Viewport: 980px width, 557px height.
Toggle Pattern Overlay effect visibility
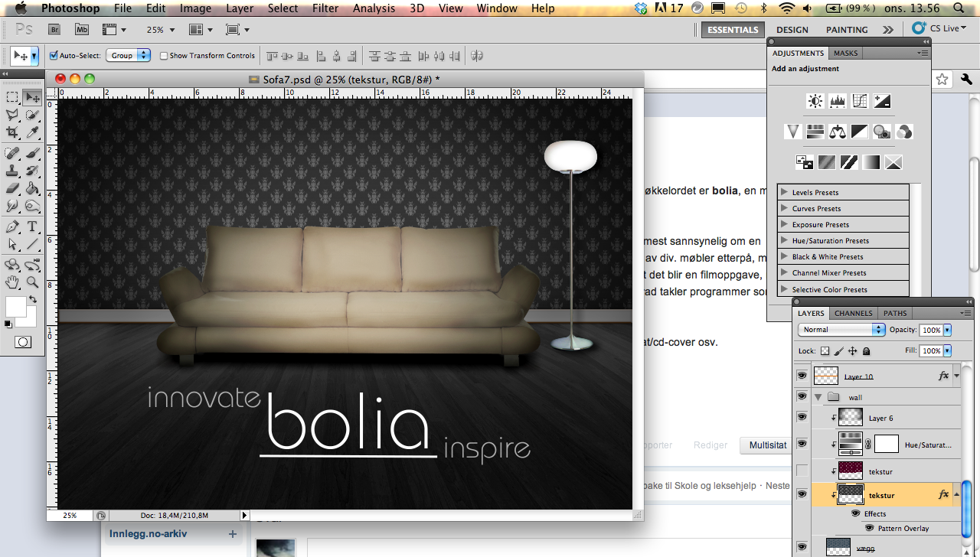click(870, 528)
